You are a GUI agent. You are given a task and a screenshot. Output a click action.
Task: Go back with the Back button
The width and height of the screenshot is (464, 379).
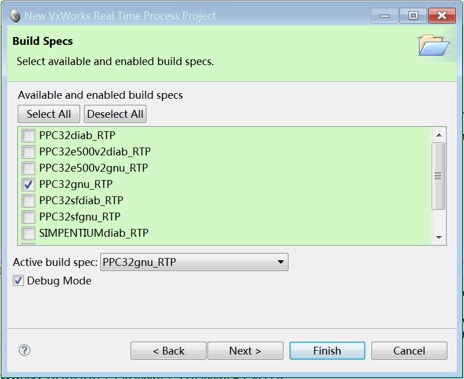[168, 351]
